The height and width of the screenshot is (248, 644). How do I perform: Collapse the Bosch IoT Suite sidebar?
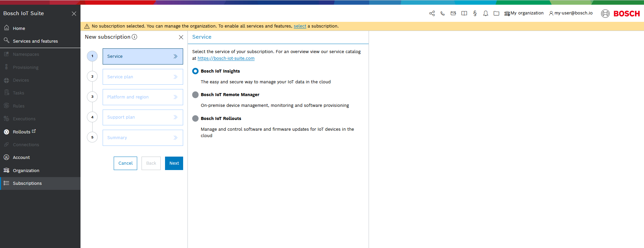(74, 13)
